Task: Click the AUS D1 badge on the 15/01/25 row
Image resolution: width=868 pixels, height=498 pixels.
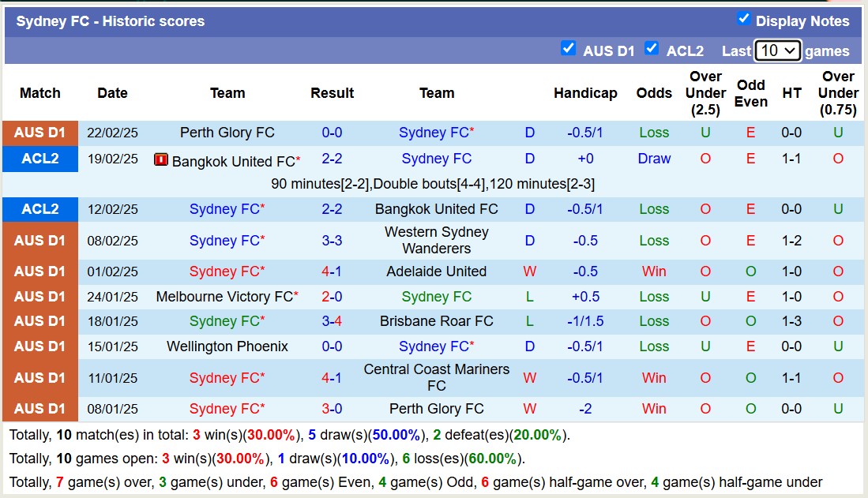Action: point(40,346)
